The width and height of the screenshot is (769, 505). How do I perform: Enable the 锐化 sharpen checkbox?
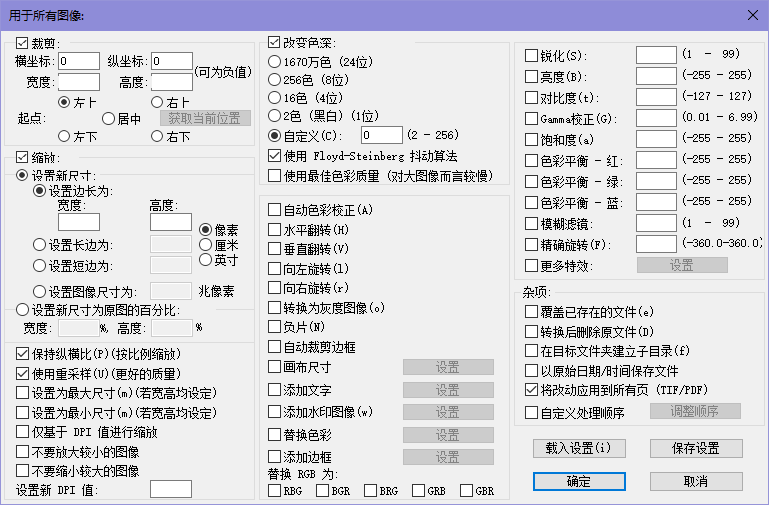(532, 55)
